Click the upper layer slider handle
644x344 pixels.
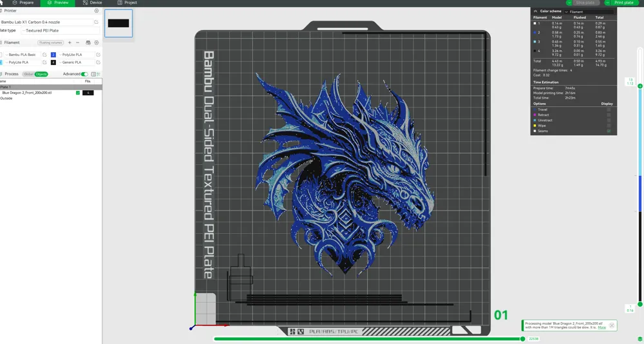tap(640, 86)
